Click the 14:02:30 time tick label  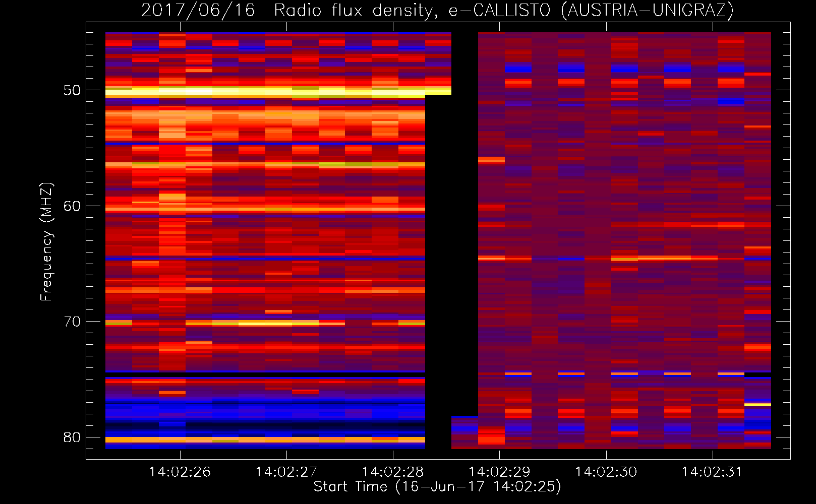(606, 472)
